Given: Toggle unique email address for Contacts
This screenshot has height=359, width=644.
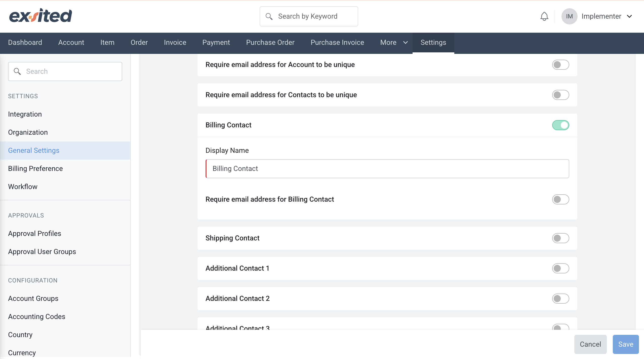Looking at the screenshot, I should pos(560,95).
